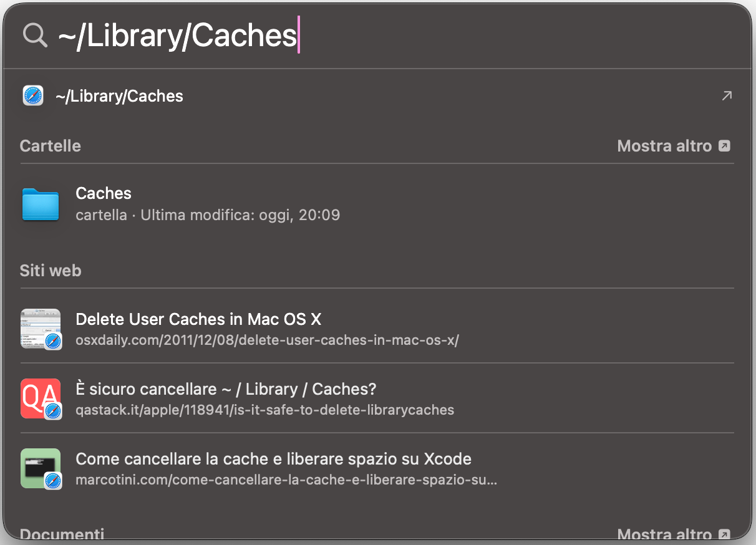This screenshot has width=756, height=545.
Task: Click the Safari badge on the QA favicon
Action: 54,412
